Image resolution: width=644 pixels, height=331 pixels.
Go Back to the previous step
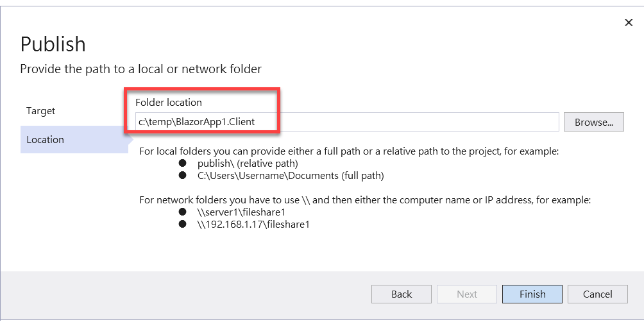402,294
